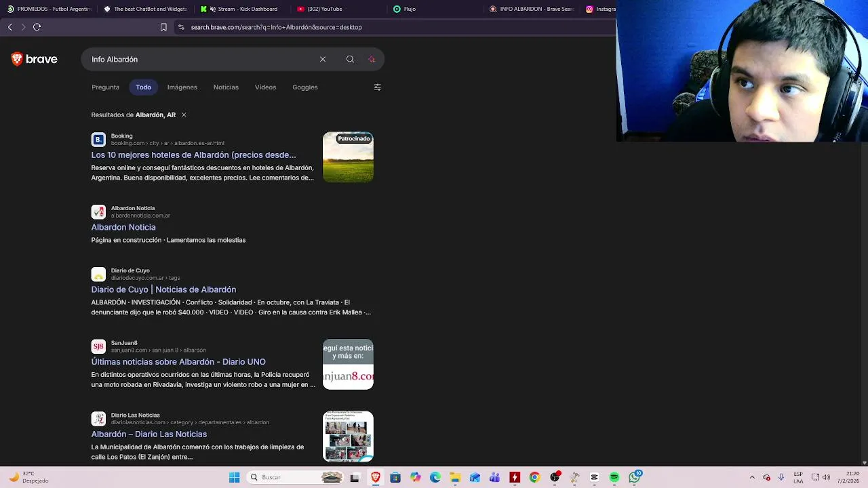This screenshot has width=868, height=488.
Task: Go back with the browser back arrow
Action: coord(9,27)
